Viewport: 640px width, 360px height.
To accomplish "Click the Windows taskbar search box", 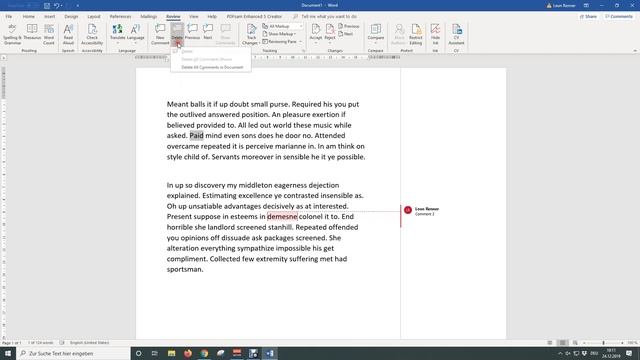I will point(73,353).
